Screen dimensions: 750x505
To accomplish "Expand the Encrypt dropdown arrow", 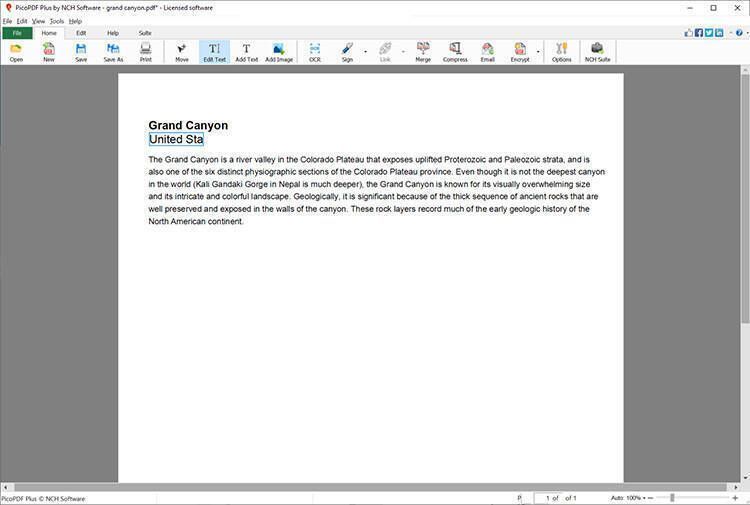I will pyautogui.click(x=539, y=52).
